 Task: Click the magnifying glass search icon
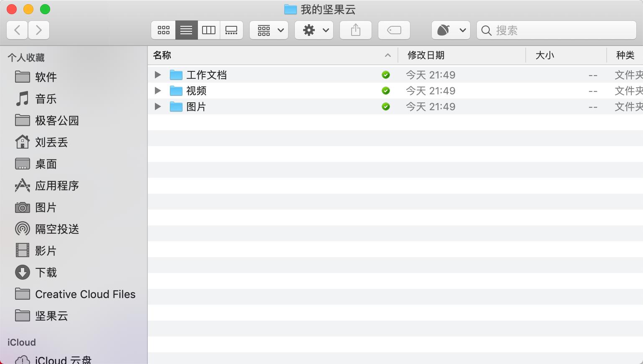coord(486,30)
